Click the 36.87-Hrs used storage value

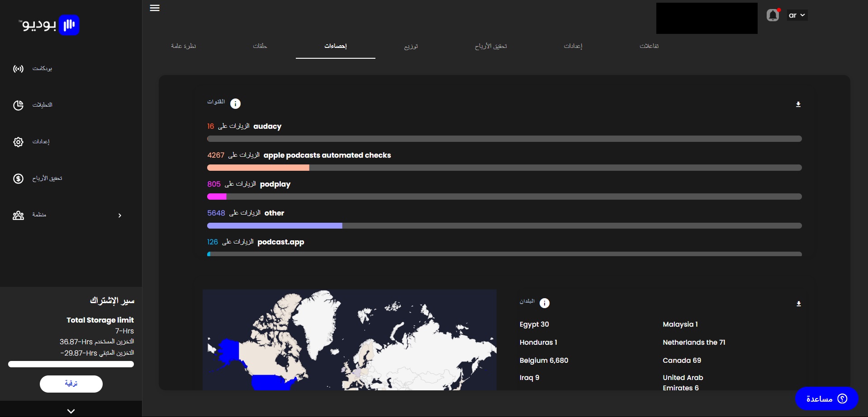(x=76, y=342)
